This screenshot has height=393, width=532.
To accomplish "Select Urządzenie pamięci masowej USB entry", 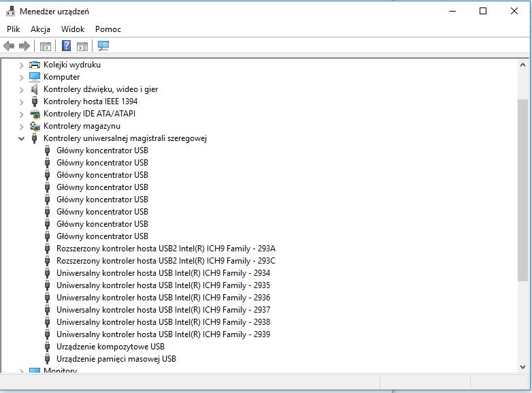I will (116, 359).
